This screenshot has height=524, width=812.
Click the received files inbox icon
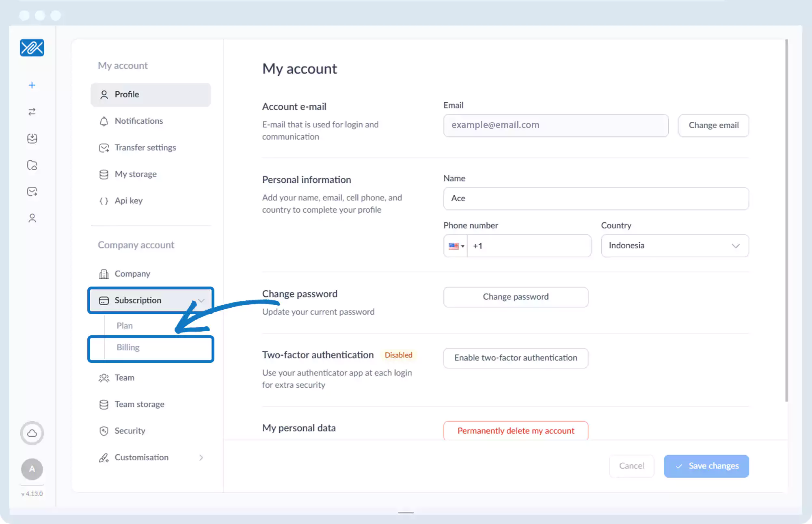click(x=32, y=138)
